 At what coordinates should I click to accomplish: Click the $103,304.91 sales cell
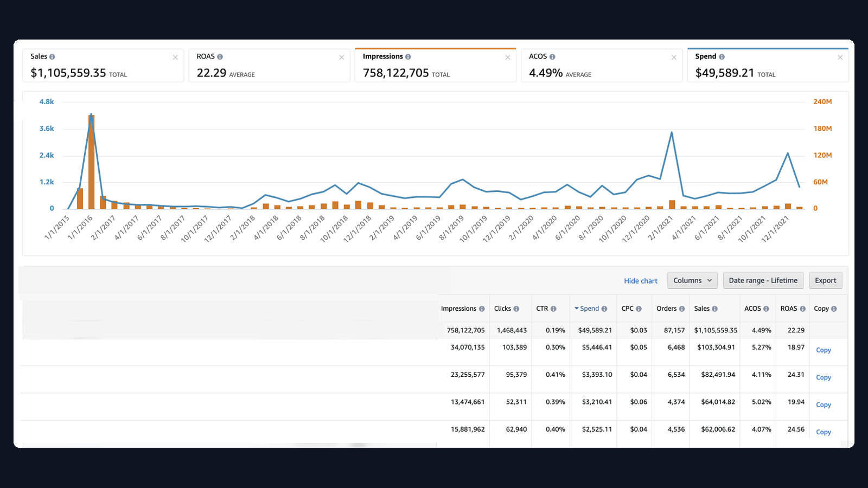[x=716, y=347]
